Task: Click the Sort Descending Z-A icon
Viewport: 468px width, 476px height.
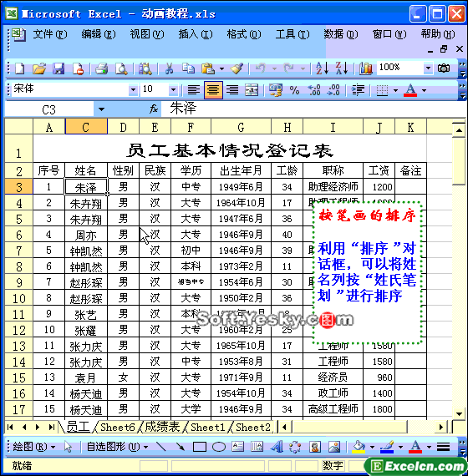Action: coord(342,68)
